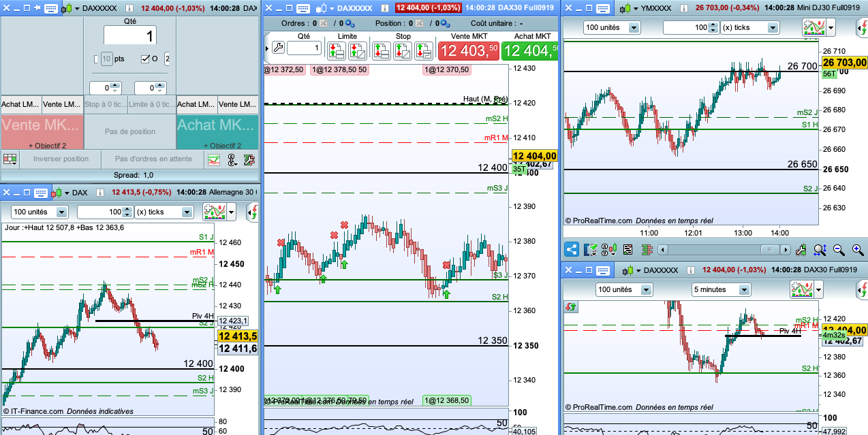Viewport: 868px width, 435px height.
Task: Click third Stop order icon
Action: [x=424, y=50]
